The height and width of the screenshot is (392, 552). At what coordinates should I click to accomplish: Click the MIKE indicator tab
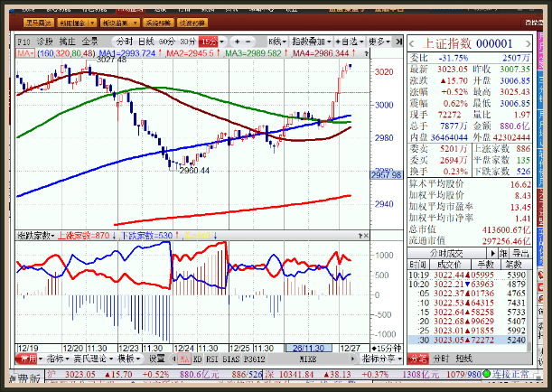point(308,359)
